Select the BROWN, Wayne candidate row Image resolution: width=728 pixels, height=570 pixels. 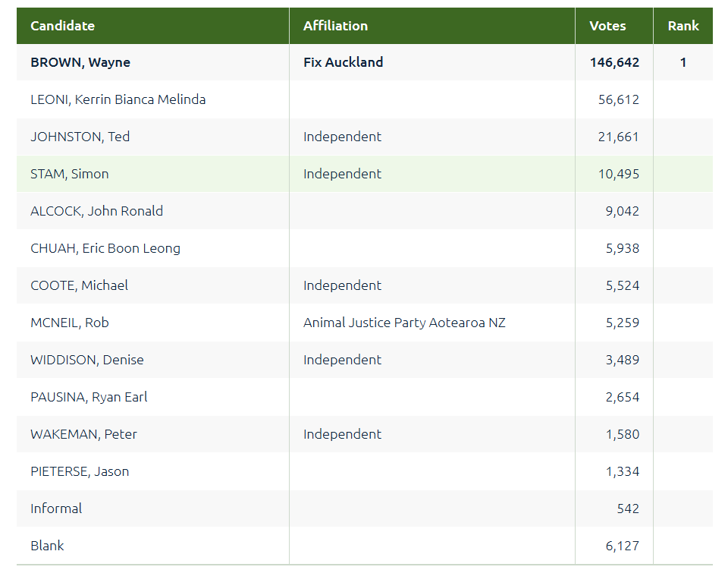[x=80, y=62]
